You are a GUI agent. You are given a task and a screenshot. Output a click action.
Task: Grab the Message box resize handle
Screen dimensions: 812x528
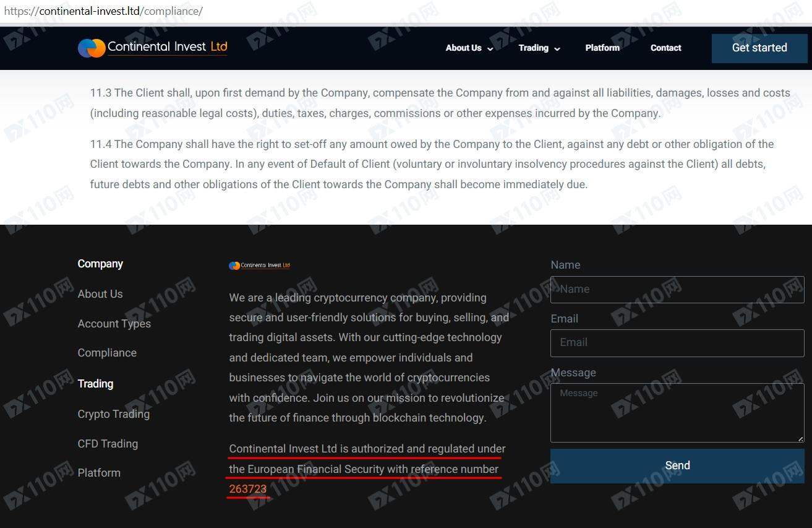click(x=800, y=439)
